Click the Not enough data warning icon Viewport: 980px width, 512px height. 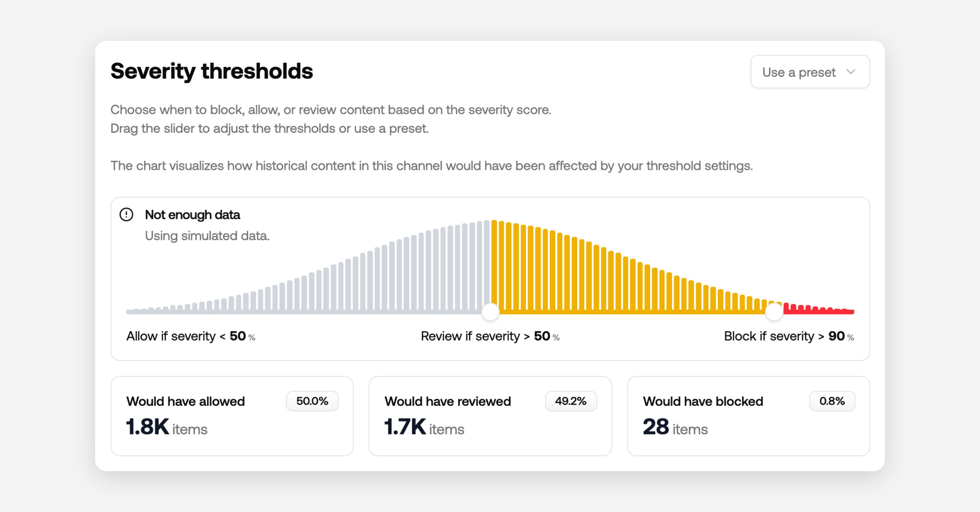(x=126, y=214)
